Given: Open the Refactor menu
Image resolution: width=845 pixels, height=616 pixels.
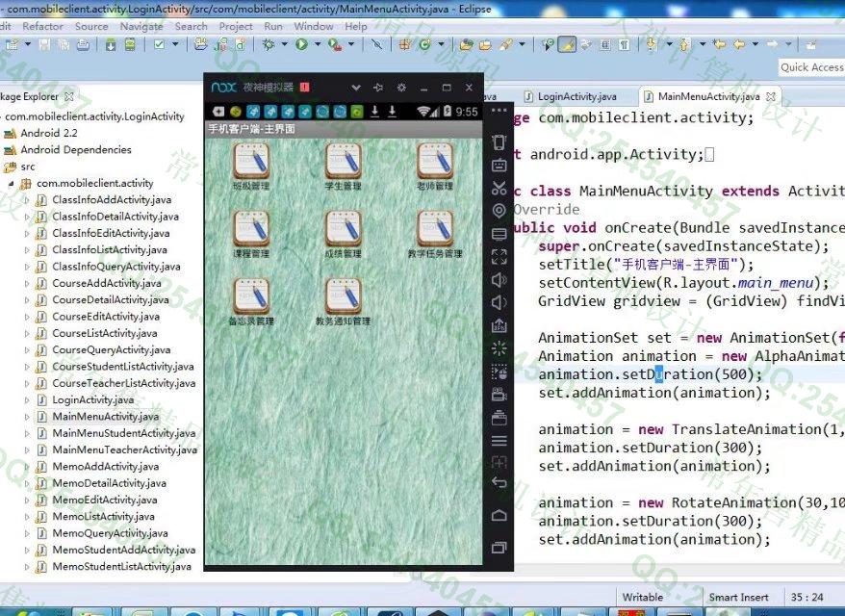Looking at the screenshot, I should tap(42, 26).
